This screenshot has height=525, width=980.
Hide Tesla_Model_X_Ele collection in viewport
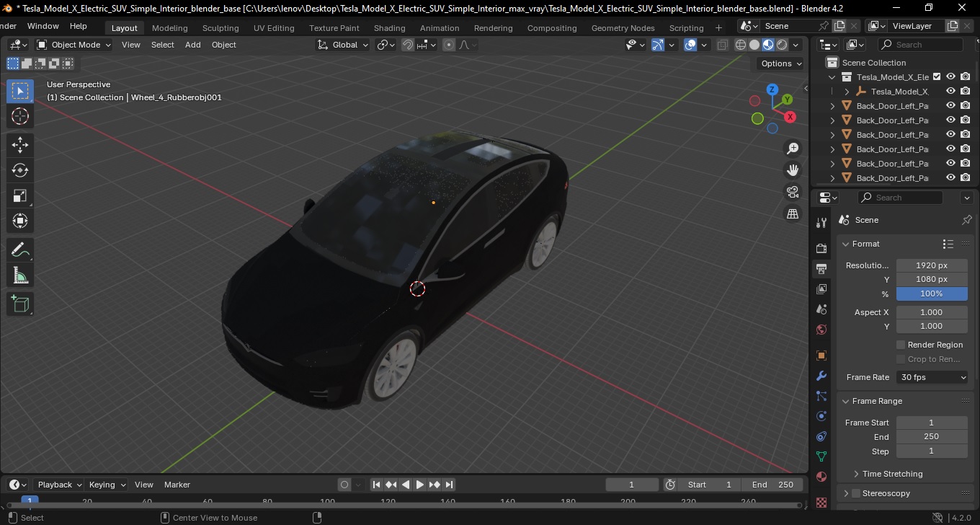(x=950, y=76)
